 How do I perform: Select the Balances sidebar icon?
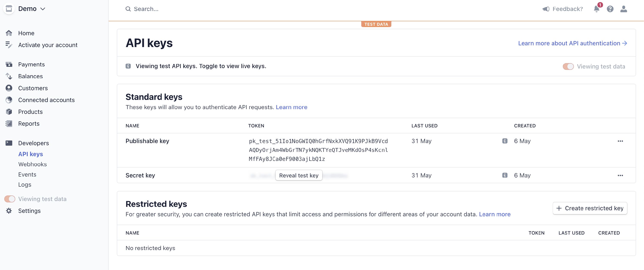pos(9,76)
